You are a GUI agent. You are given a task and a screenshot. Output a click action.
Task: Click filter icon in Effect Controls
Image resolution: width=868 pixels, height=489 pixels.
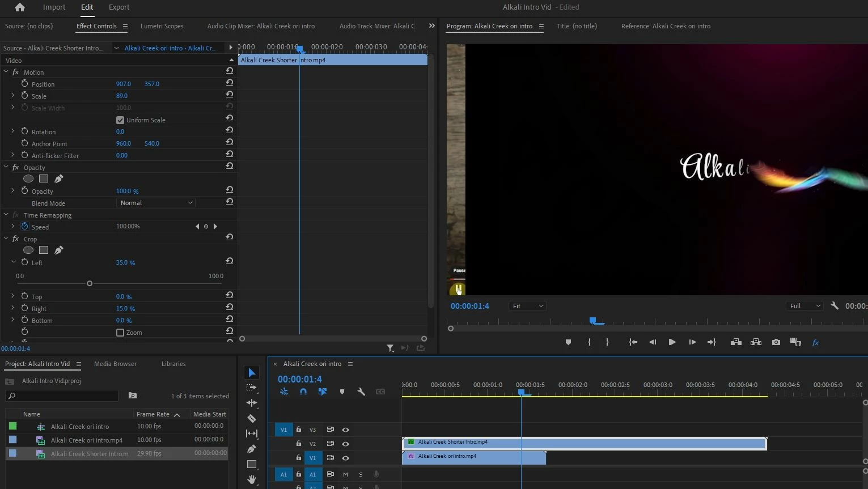391,348
